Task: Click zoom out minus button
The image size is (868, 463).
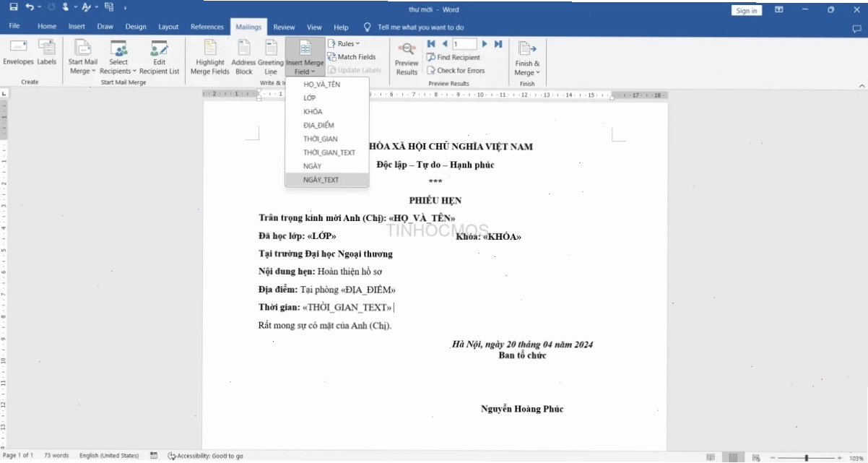Action: click(772, 457)
